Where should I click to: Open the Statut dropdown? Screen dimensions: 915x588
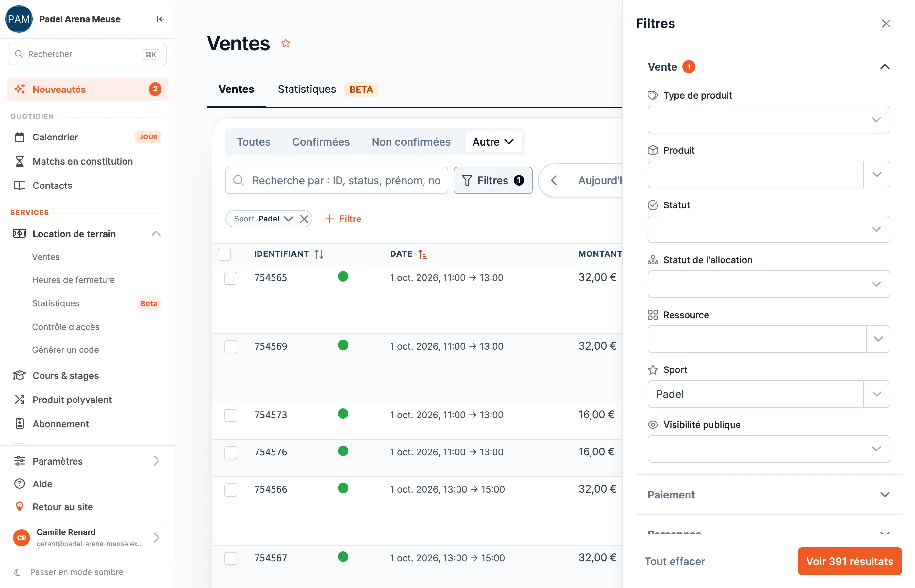(x=768, y=229)
